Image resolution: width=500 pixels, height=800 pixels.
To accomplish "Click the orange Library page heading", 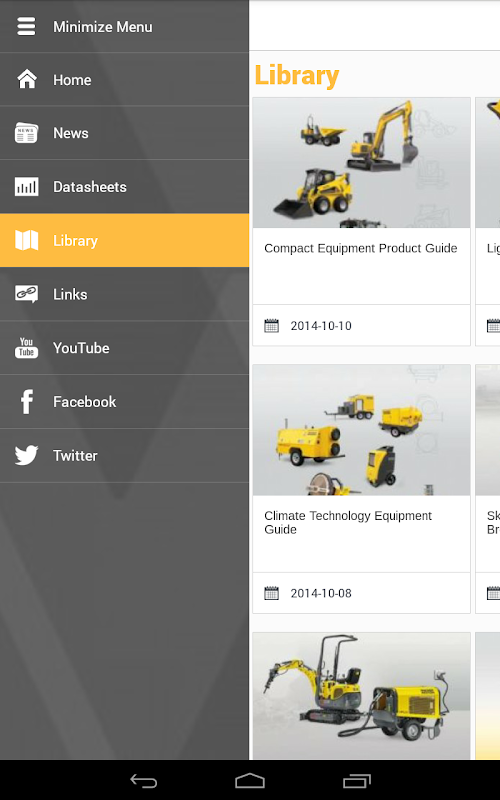I will coord(296,76).
